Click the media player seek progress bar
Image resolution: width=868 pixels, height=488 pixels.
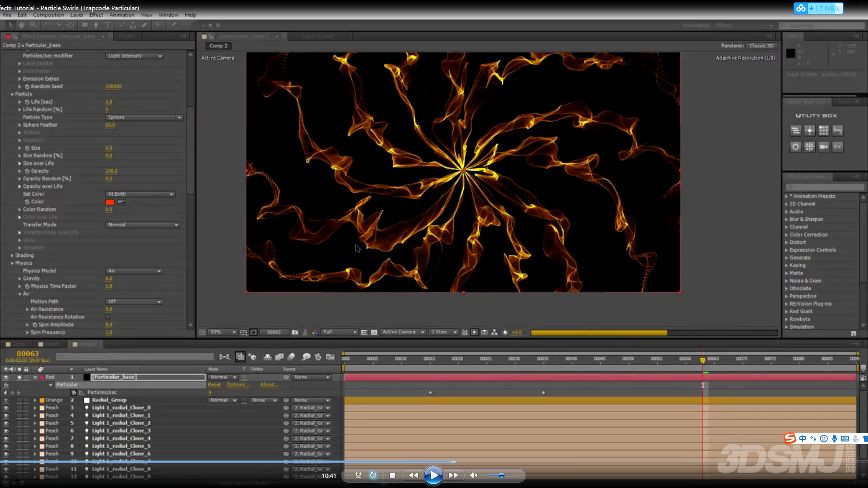434,462
